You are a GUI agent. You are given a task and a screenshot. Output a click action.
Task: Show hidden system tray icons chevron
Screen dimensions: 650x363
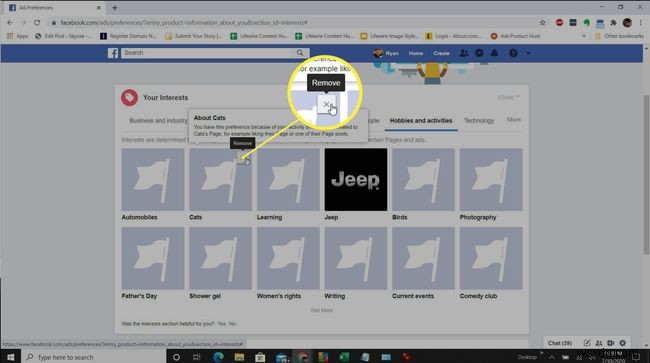pyautogui.click(x=551, y=357)
